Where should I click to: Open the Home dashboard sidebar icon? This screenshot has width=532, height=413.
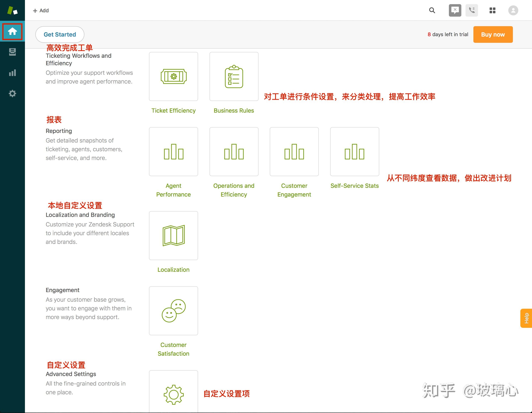12,31
